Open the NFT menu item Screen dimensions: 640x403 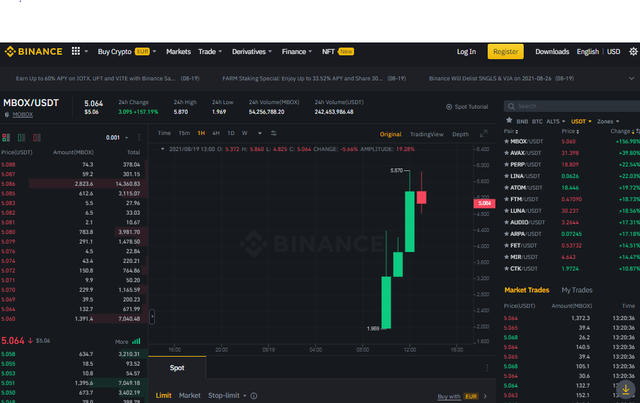coord(338,51)
